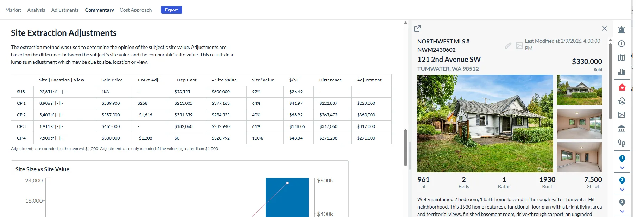The height and width of the screenshot is (217, 644).
Task: Click the blue bar in Site Size chart
Action: coord(287,197)
